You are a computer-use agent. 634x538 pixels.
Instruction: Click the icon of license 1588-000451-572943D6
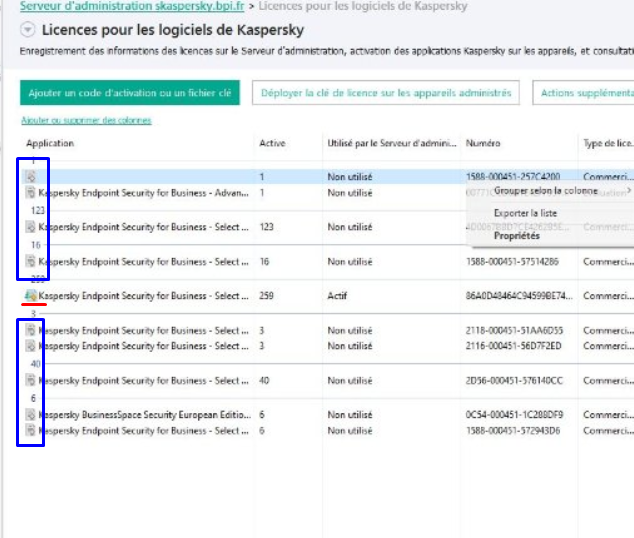[x=30, y=431]
